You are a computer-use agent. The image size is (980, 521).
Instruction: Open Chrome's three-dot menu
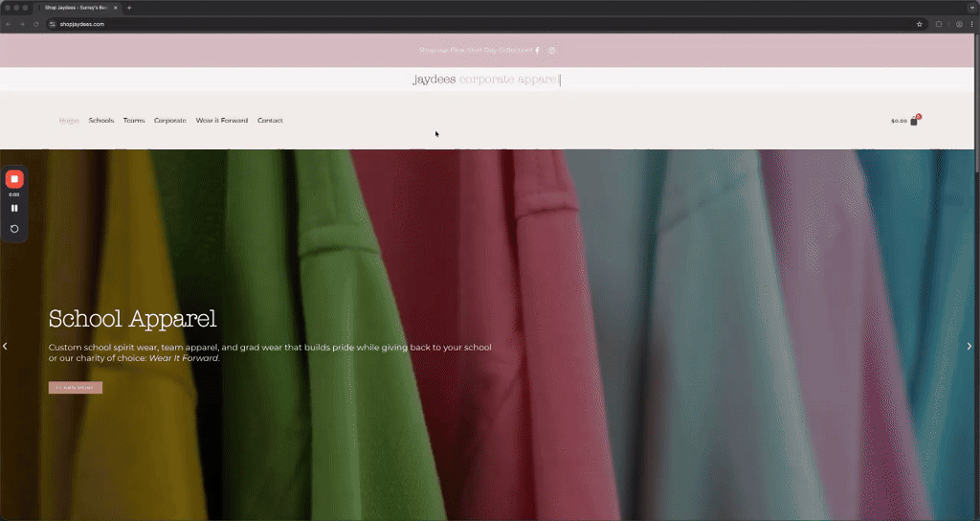[972, 24]
